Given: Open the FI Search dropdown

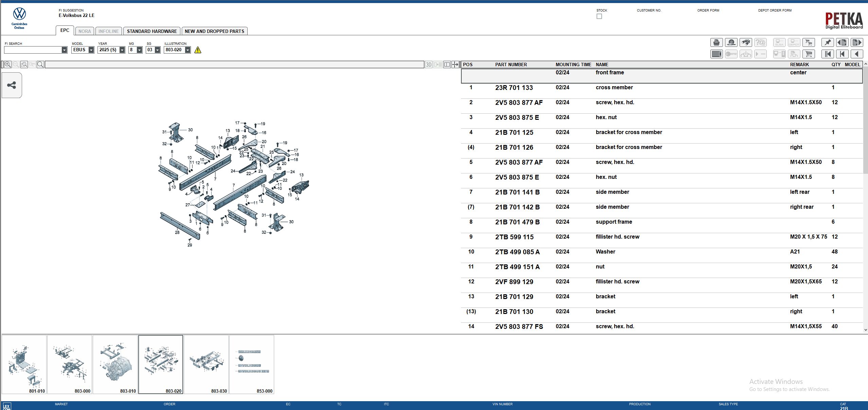Looking at the screenshot, I should tap(64, 50).
